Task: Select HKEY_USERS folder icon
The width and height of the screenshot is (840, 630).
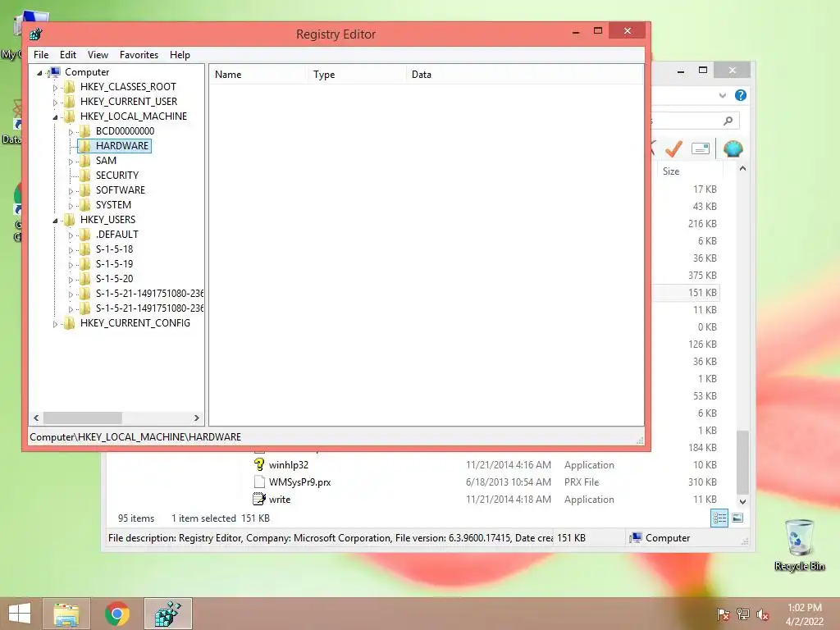Action: pyautogui.click(x=70, y=220)
